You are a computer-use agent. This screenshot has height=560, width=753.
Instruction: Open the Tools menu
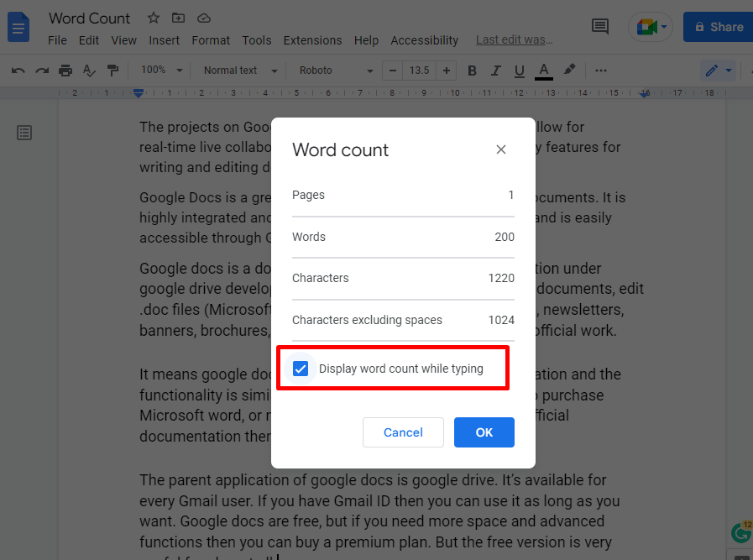[x=256, y=40]
